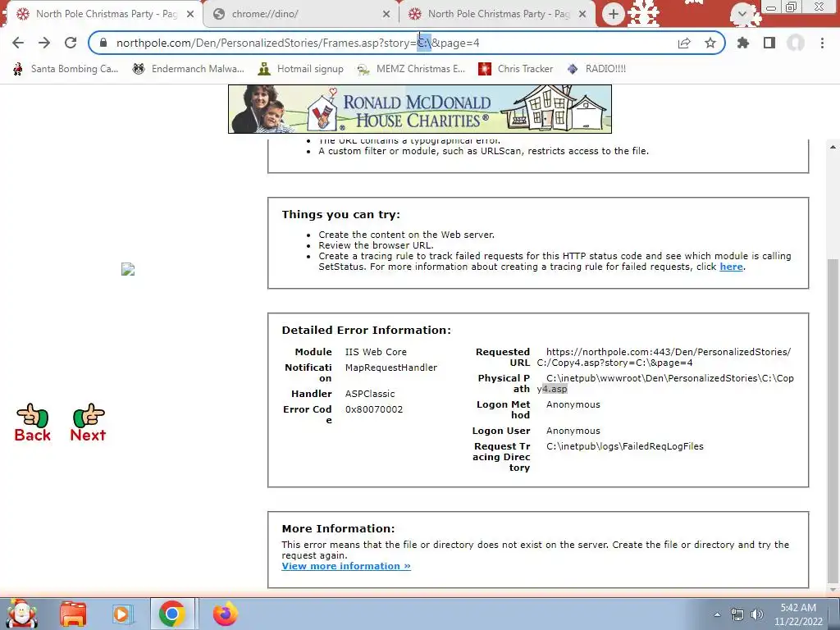
Task: Open Endermanch Malwa... bookmark
Action: [x=189, y=69]
